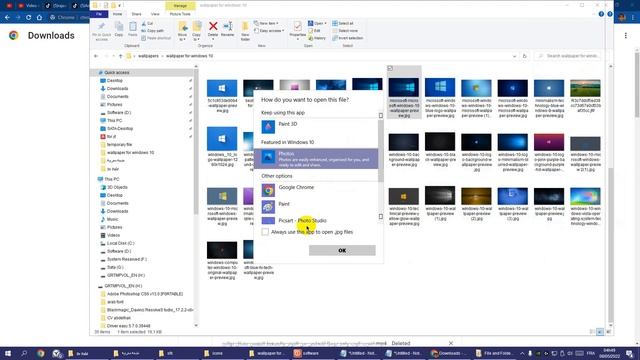Enable Always use this app checkbox
Screen dimensions: 640x360
click(265, 232)
